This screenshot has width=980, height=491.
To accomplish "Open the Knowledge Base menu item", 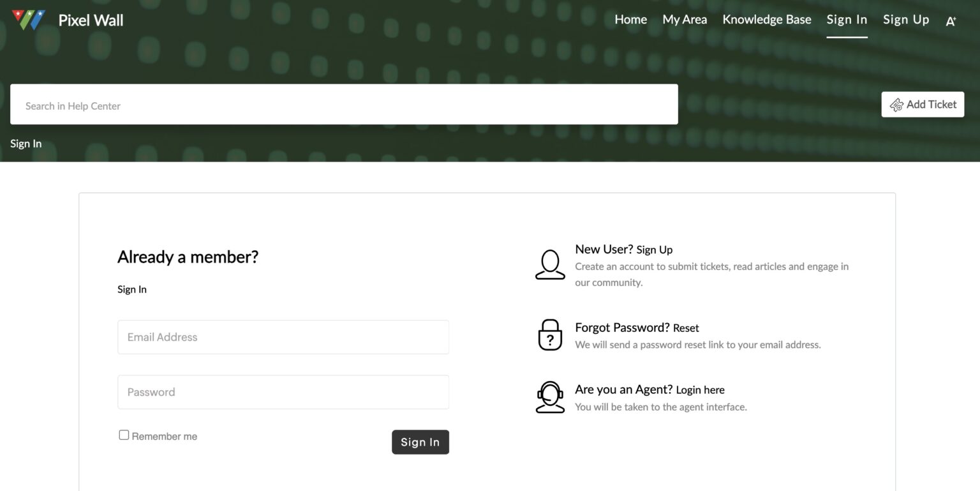I will [766, 20].
